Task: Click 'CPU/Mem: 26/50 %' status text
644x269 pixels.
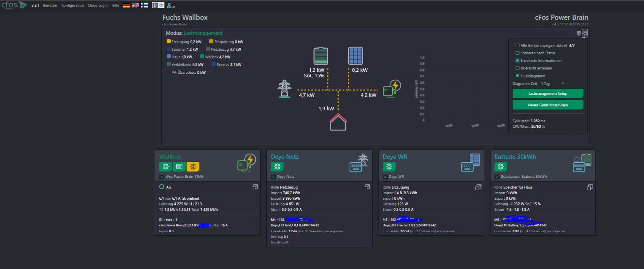Action: (528, 126)
